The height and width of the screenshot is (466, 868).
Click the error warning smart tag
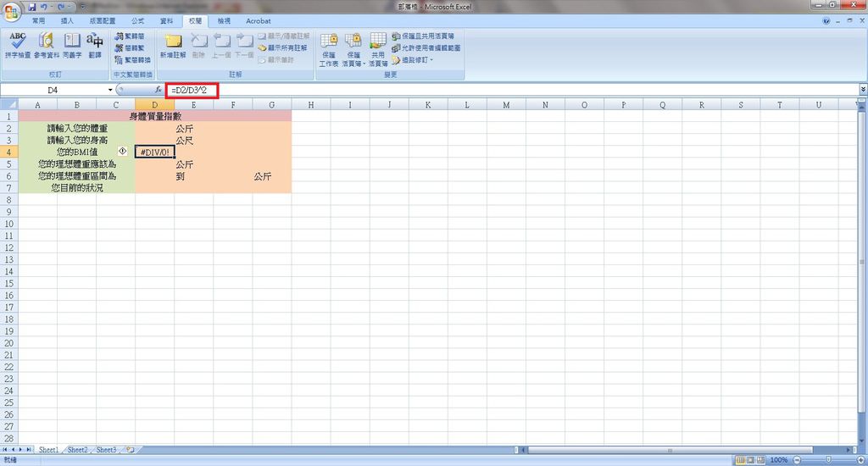[x=122, y=151]
